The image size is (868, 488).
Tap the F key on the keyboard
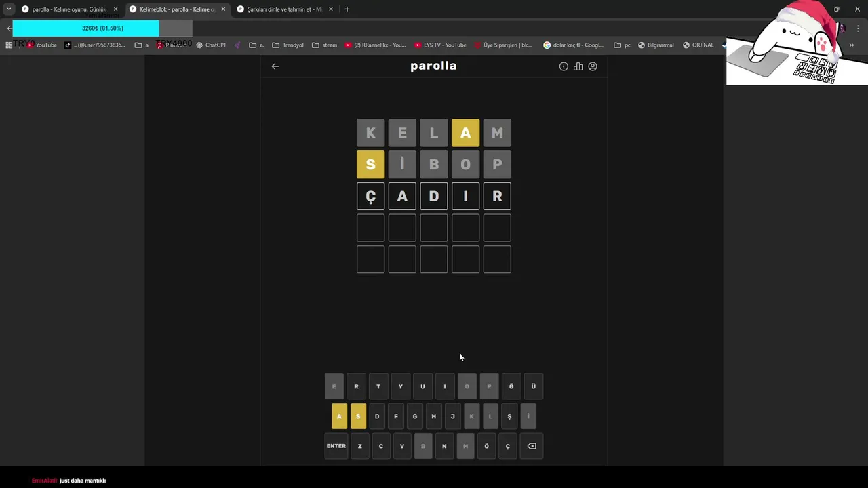click(x=396, y=416)
